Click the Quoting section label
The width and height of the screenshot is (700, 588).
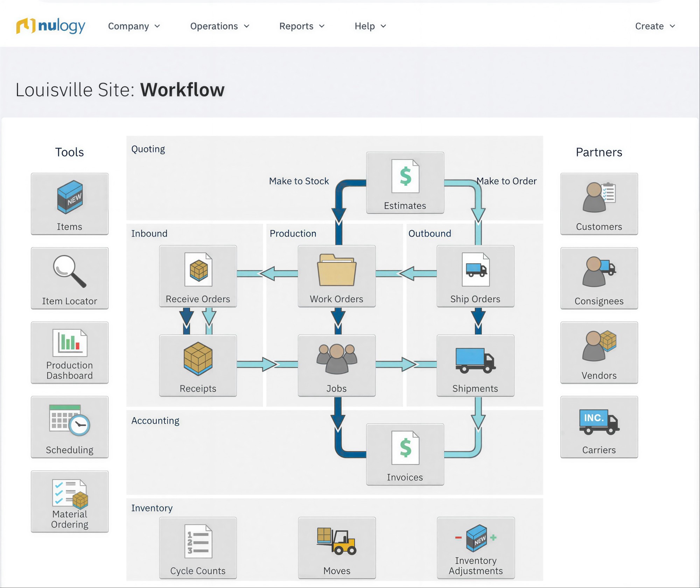(148, 149)
